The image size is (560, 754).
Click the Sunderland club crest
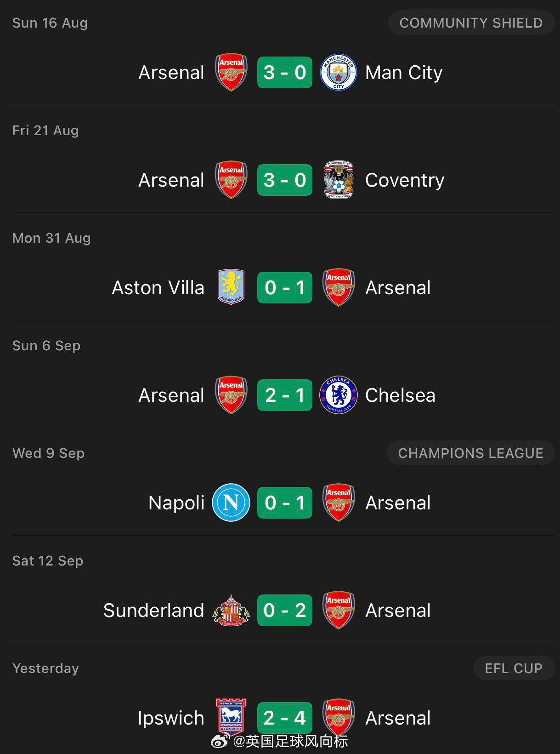pos(231,610)
